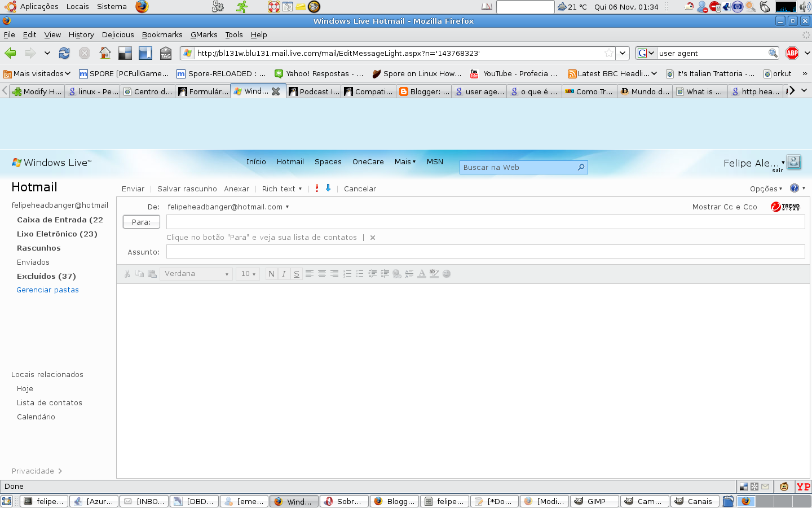
Task: Open the Bookmarks menu
Action: [x=162, y=34]
